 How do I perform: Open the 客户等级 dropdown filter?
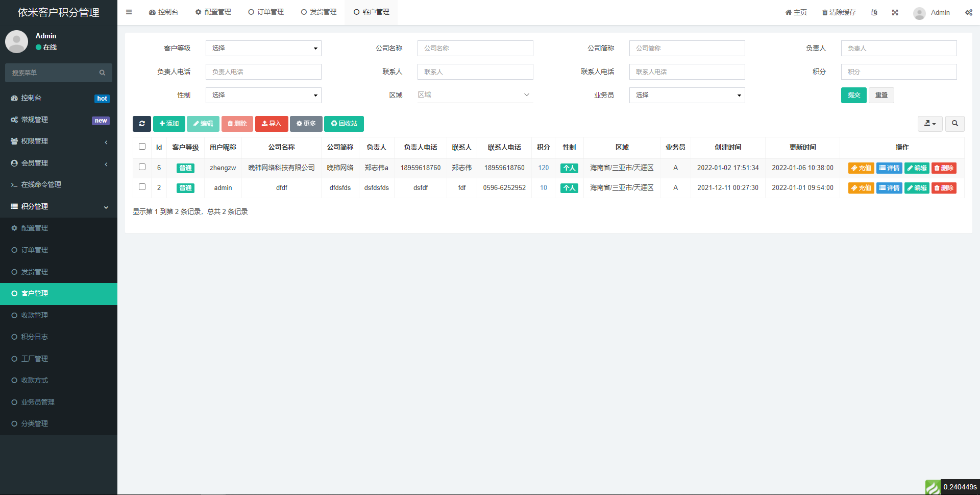(x=263, y=48)
